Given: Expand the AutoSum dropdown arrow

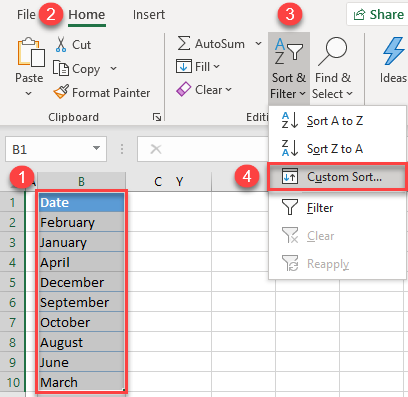Looking at the screenshot, I should coord(258,44).
